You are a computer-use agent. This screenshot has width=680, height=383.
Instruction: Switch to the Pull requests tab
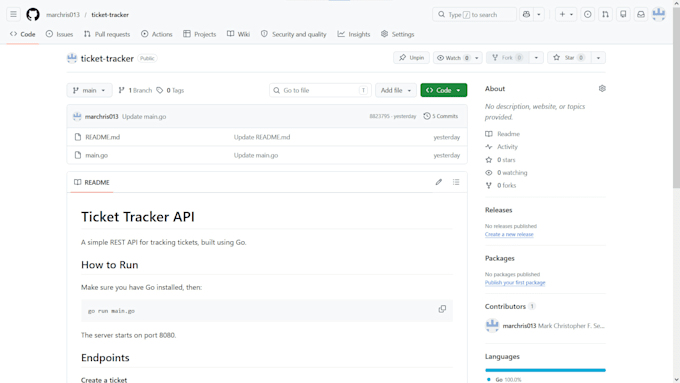[x=107, y=34]
